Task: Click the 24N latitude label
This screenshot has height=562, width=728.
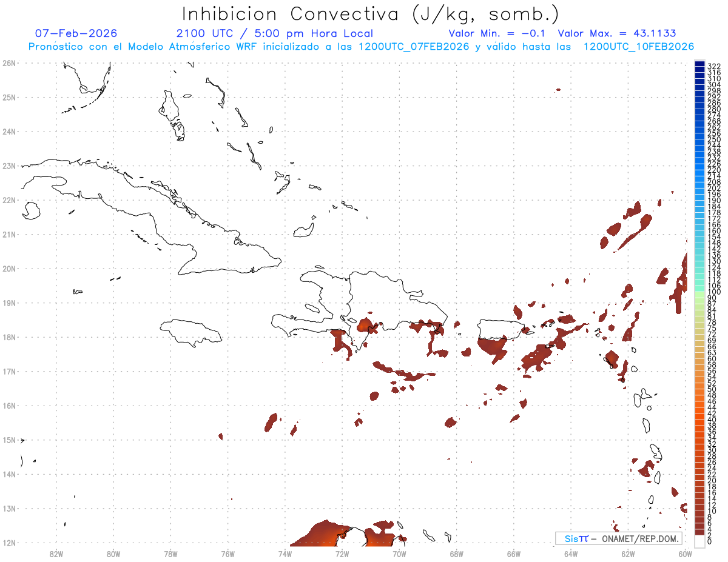Action: pyautogui.click(x=8, y=132)
